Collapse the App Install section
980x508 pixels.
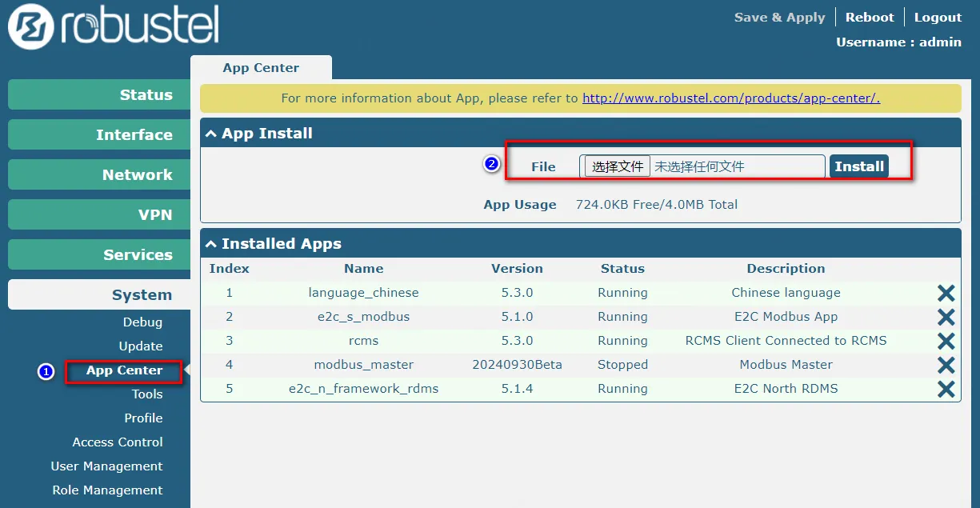[211, 134]
